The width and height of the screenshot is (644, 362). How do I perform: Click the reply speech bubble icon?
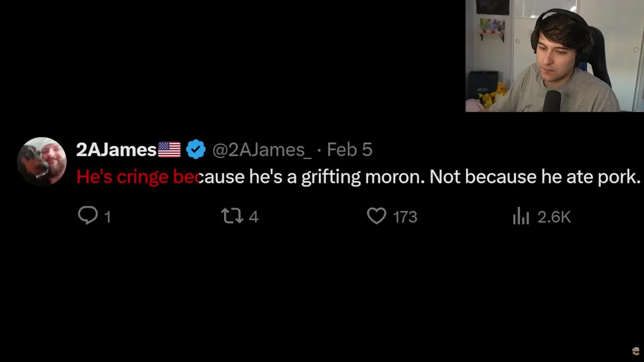(x=88, y=216)
